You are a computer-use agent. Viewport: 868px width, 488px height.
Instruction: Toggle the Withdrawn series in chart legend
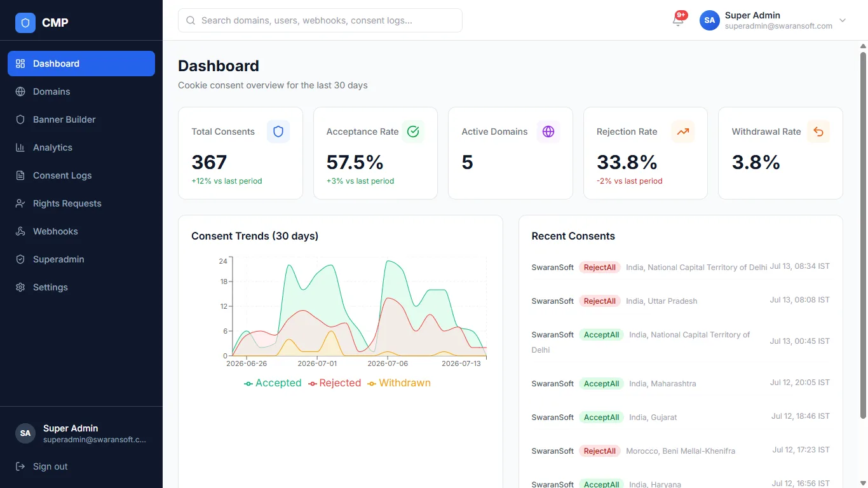399,383
